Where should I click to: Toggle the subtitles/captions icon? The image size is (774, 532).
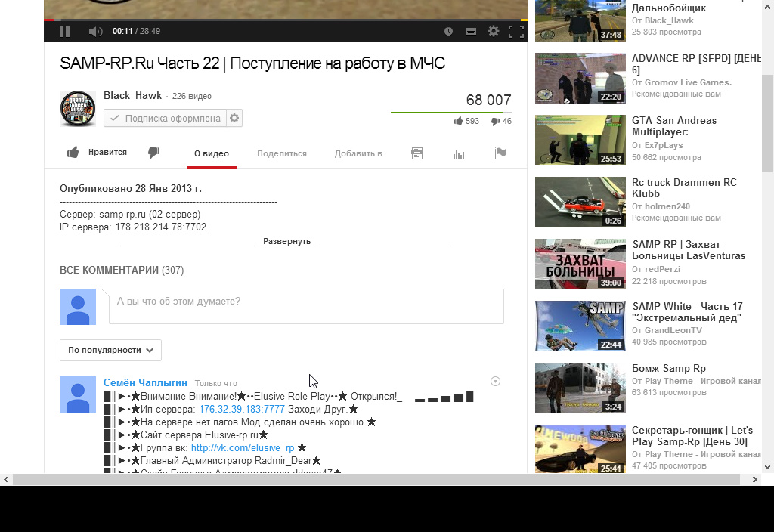pyautogui.click(x=471, y=32)
